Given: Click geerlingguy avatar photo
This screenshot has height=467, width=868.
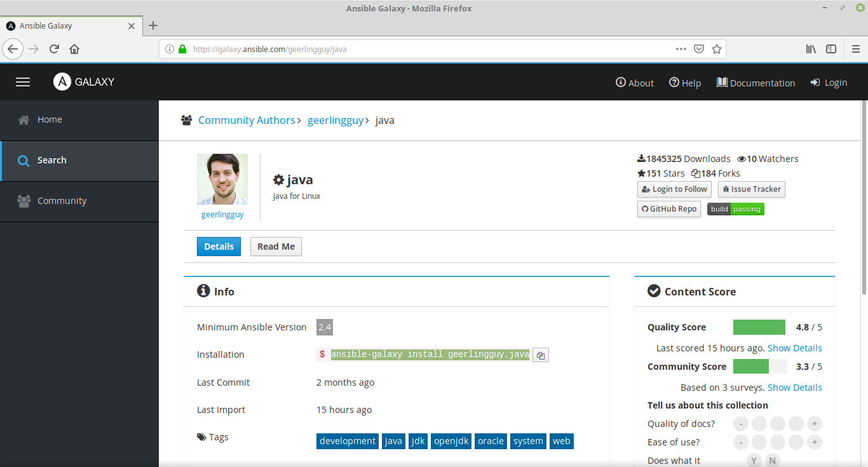Looking at the screenshot, I should (x=222, y=179).
